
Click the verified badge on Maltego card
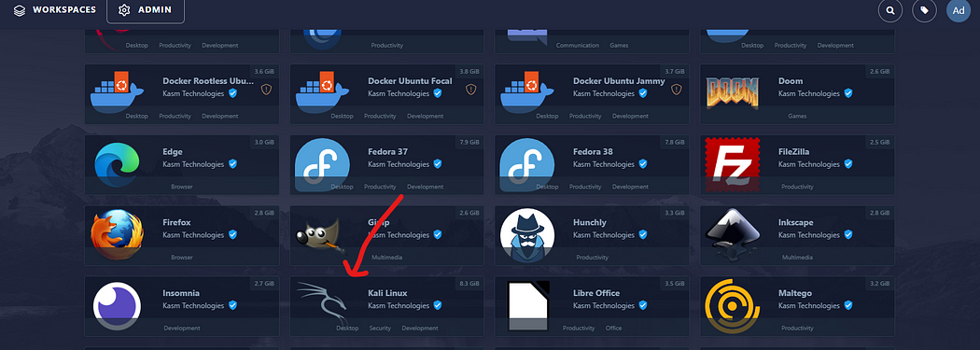(x=848, y=305)
